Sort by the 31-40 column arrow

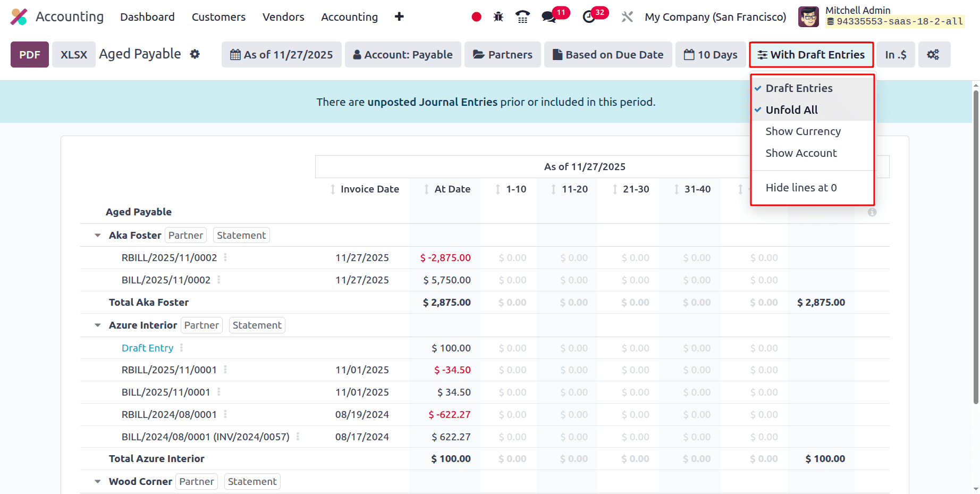click(677, 189)
